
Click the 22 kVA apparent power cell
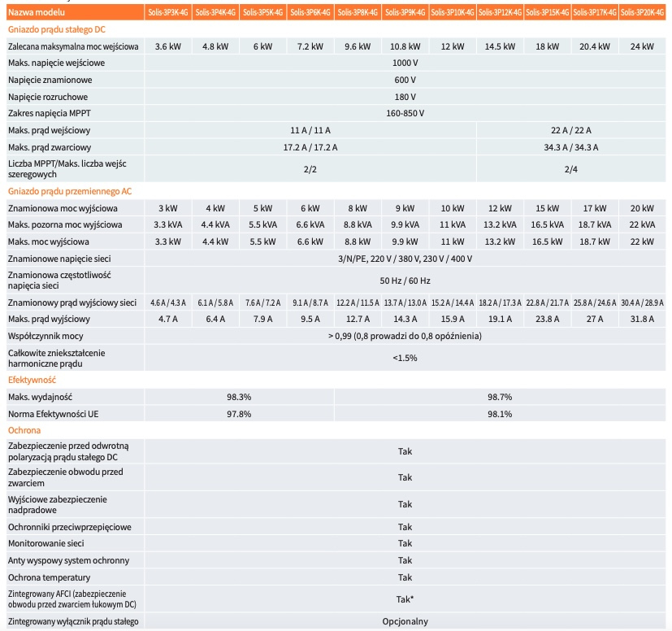point(642,224)
